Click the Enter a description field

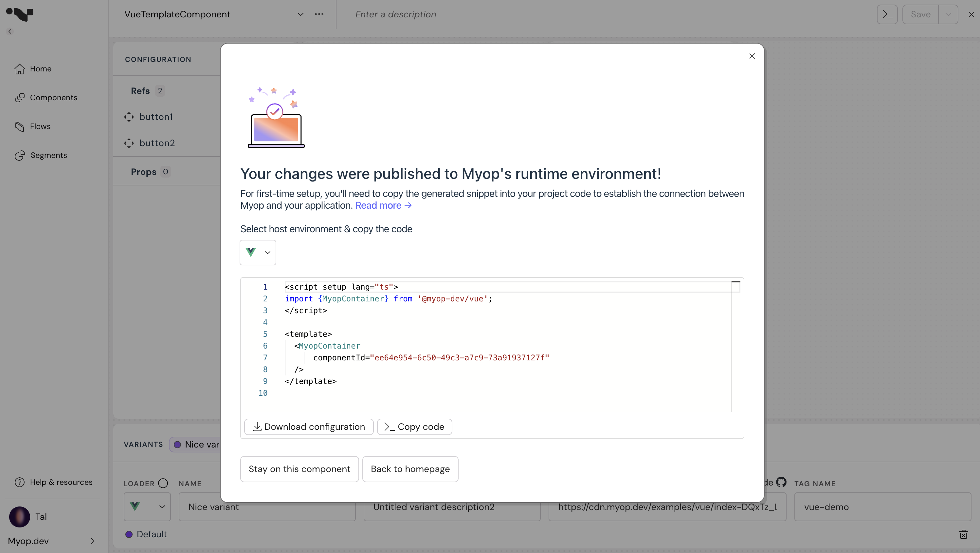396,14
